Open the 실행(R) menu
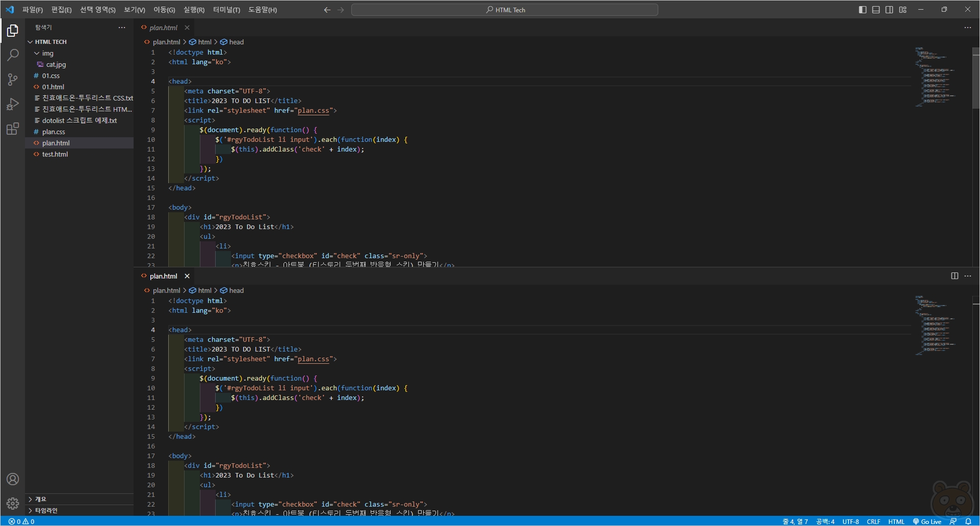The image size is (980, 526). tap(194, 10)
